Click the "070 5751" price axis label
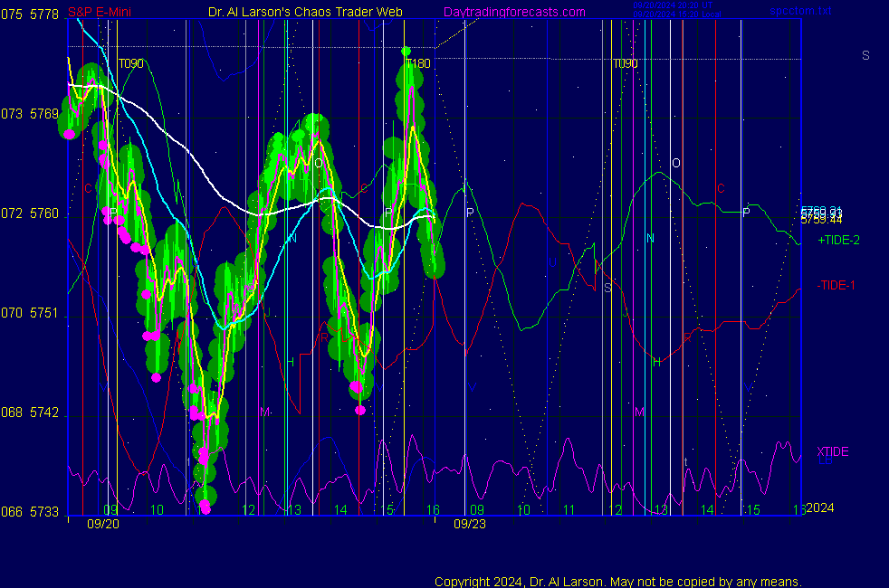Viewport: 889px width, 588px height. [30, 313]
